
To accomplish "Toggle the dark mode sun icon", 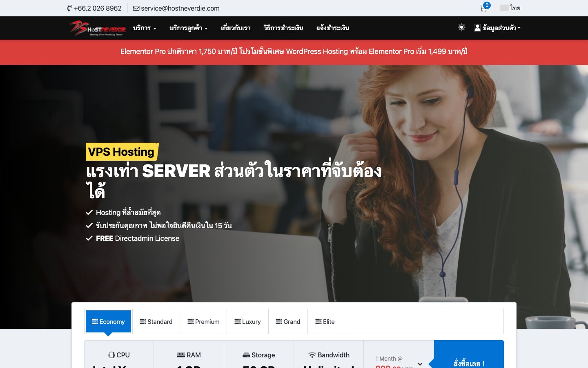I will (x=461, y=27).
